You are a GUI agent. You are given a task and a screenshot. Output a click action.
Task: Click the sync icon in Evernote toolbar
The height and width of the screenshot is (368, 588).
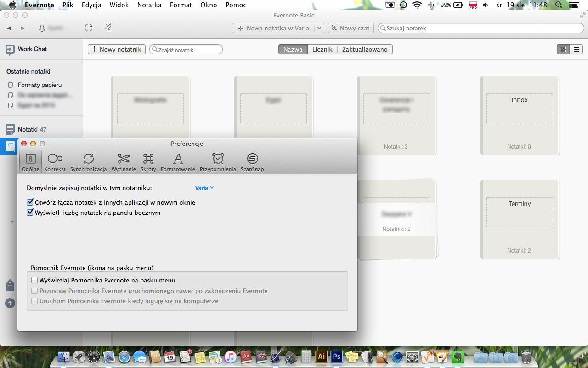tap(89, 28)
